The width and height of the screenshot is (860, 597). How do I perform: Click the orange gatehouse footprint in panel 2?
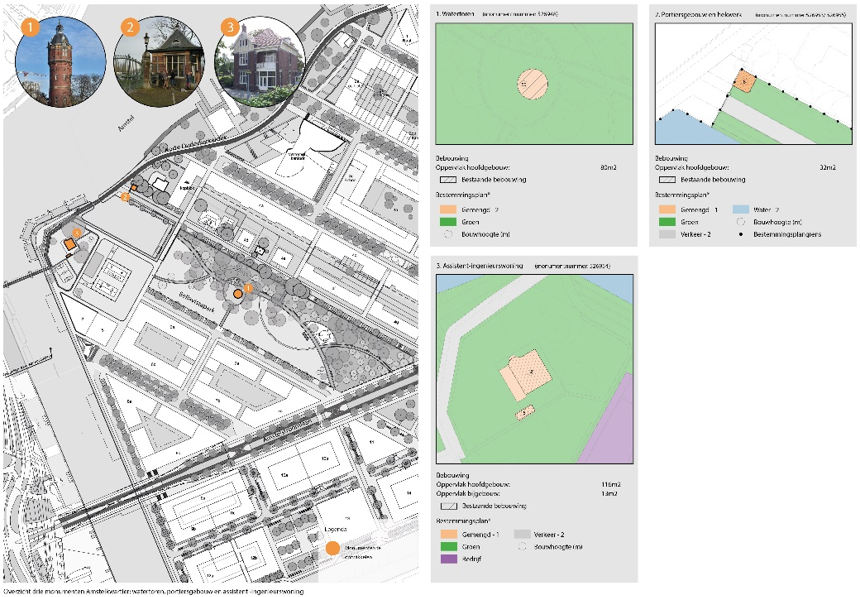[x=744, y=82]
